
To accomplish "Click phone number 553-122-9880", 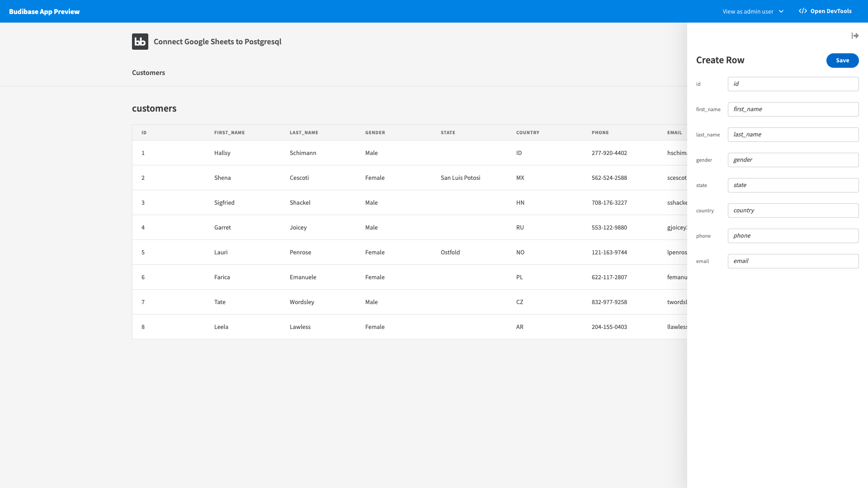I will click(609, 228).
